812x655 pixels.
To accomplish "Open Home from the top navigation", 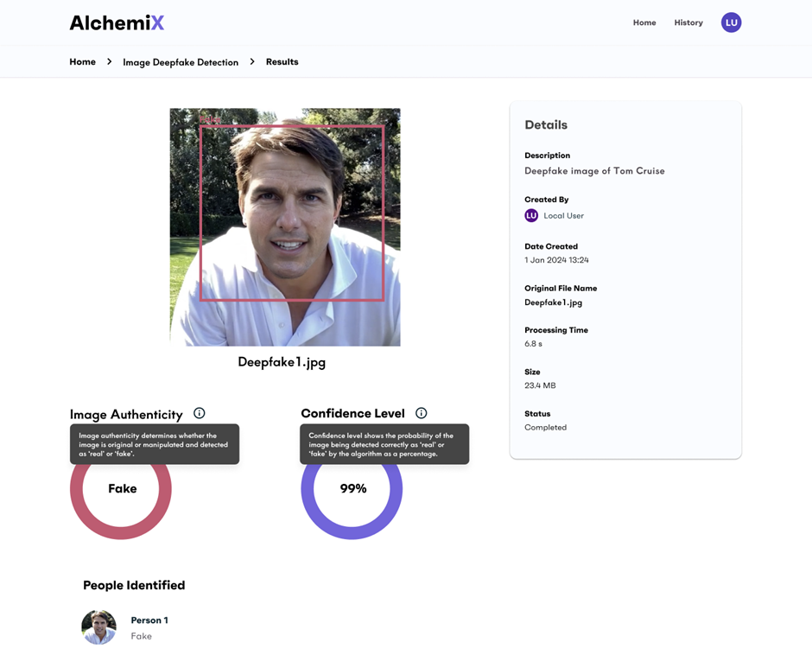I will [644, 22].
